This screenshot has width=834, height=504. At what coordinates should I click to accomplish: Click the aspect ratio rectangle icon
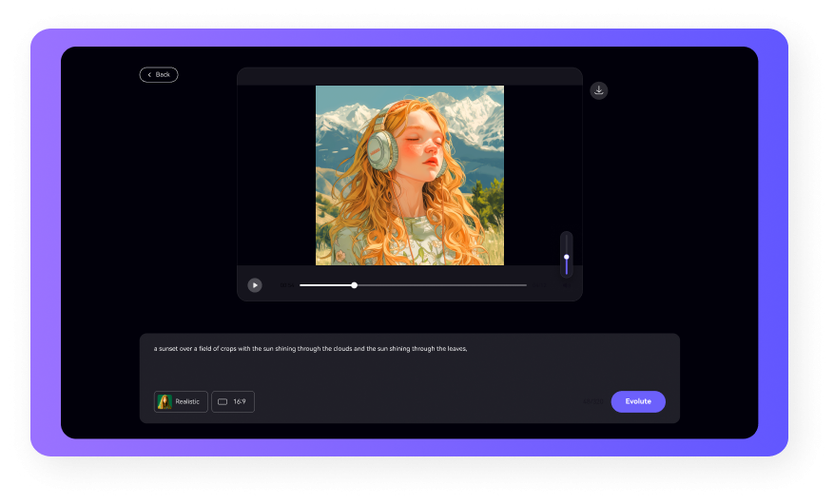pos(223,401)
